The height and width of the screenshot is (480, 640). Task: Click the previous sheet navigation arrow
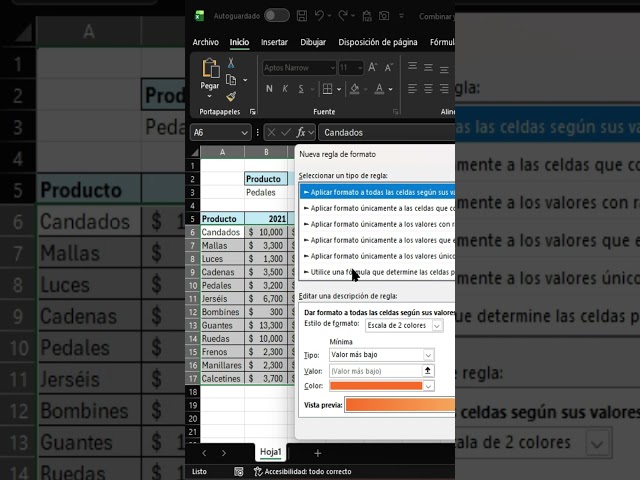(x=204, y=453)
